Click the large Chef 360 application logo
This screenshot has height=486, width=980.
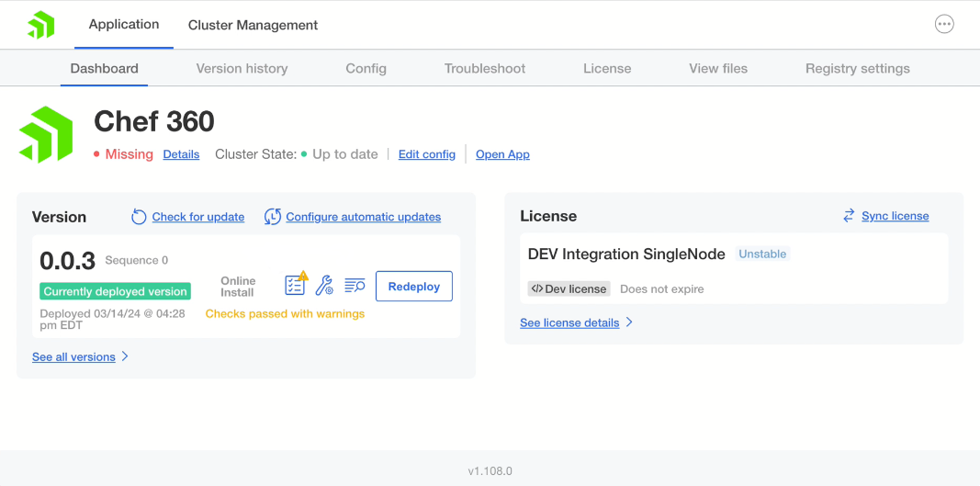tap(46, 134)
